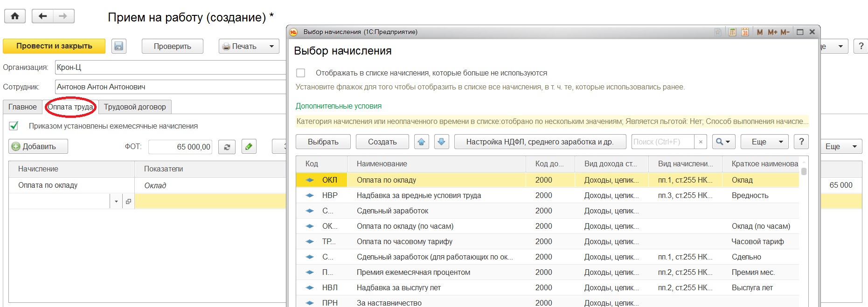Enable showing accruals no longer used

(301, 73)
